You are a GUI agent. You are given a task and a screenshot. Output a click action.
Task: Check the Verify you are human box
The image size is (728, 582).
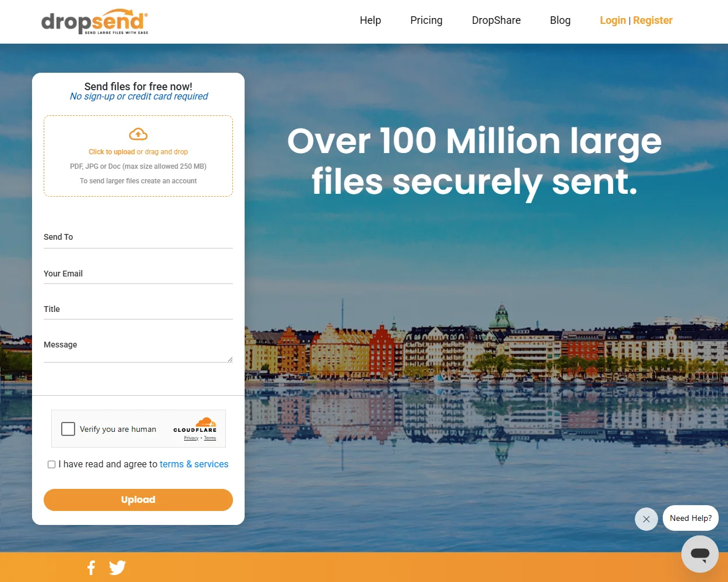tap(68, 428)
